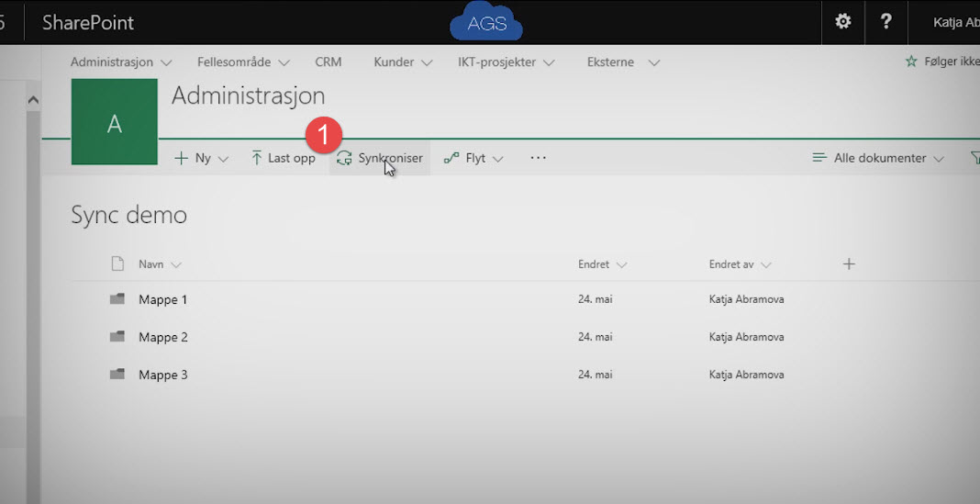The height and width of the screenshot is (504, 980).
Task: Expand the IKT-prosjekter navigation menu
Action: point(507,62)
